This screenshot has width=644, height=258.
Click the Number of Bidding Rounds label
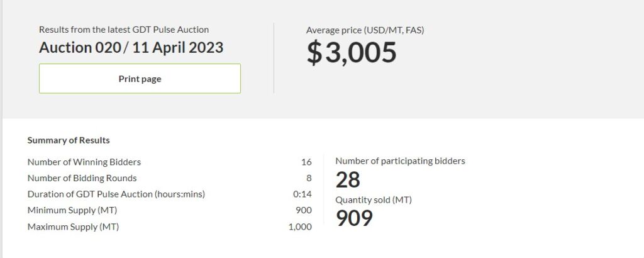82,178
